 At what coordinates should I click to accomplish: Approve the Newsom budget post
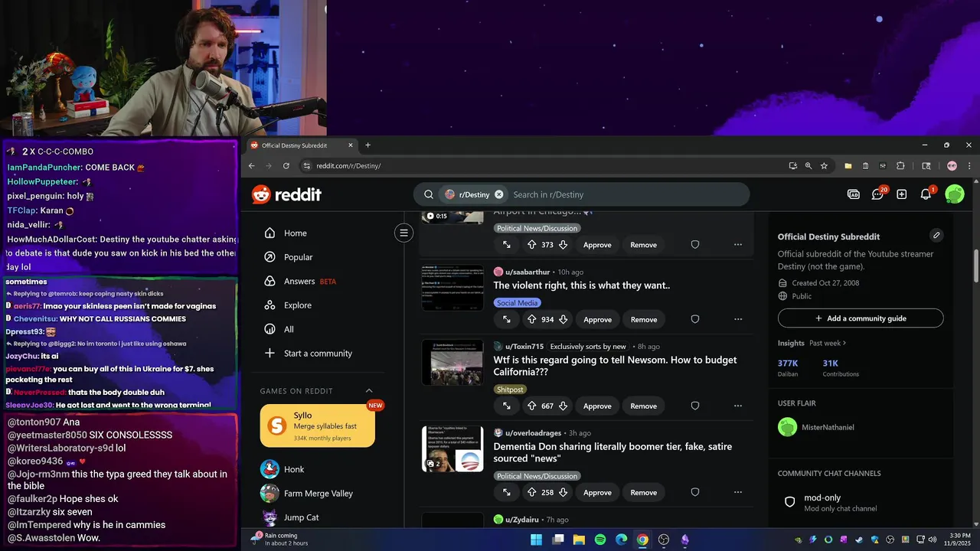point(597,406)
